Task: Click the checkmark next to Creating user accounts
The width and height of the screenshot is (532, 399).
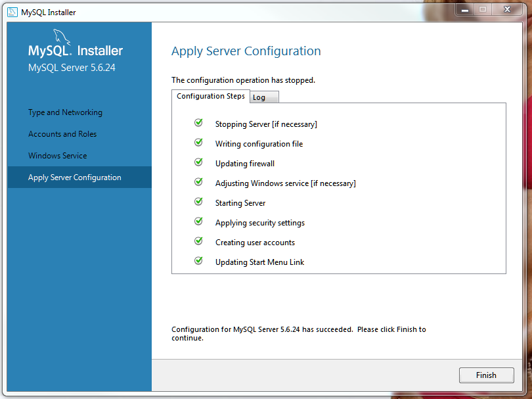Action: pos(198,241)
